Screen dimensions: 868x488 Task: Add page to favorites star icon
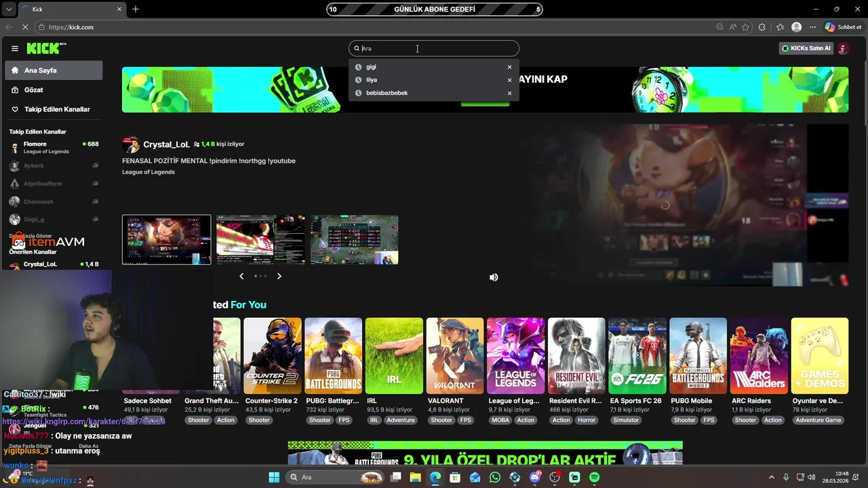[746, 27]
